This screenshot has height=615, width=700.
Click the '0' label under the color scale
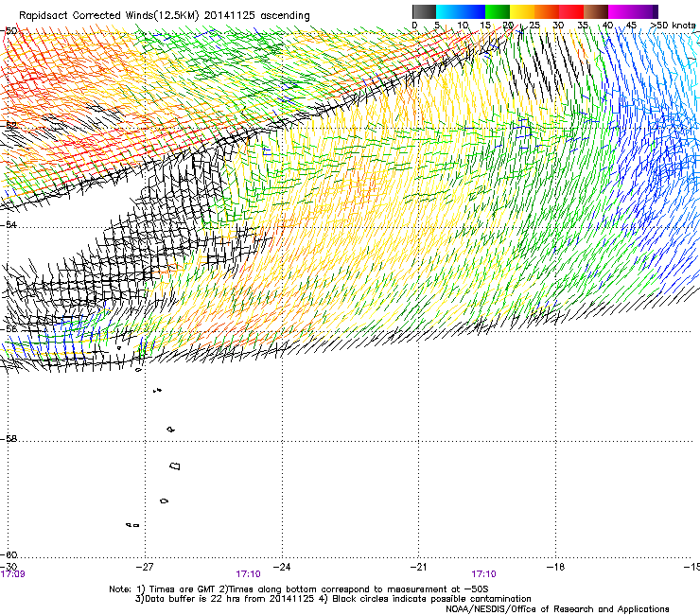click(414, 26)
